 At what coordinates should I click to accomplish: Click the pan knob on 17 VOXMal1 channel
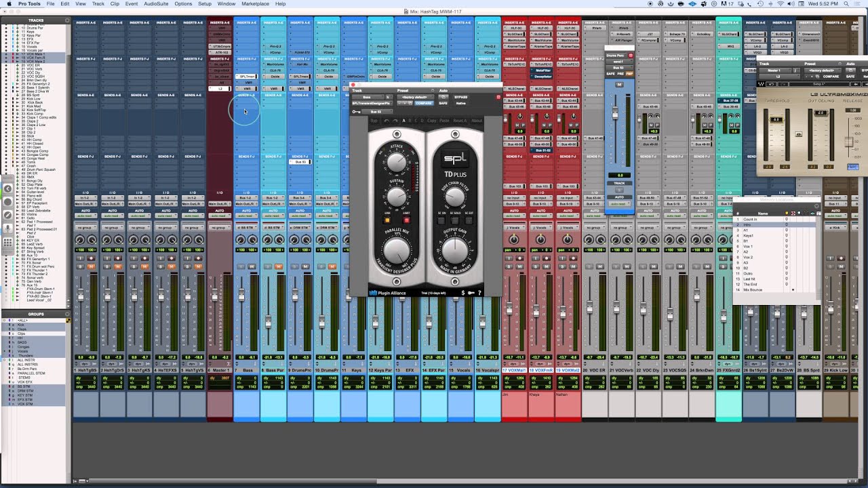pos(514,240)
